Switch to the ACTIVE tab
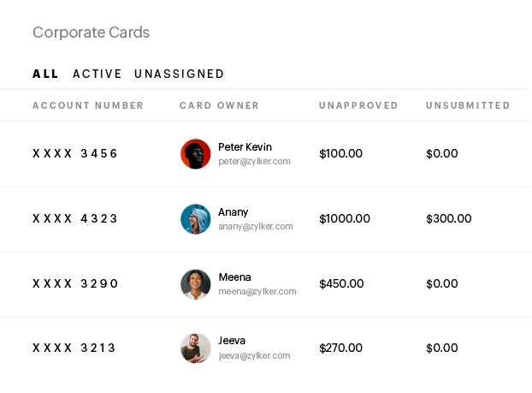The image size is (532, 393). 98,74
